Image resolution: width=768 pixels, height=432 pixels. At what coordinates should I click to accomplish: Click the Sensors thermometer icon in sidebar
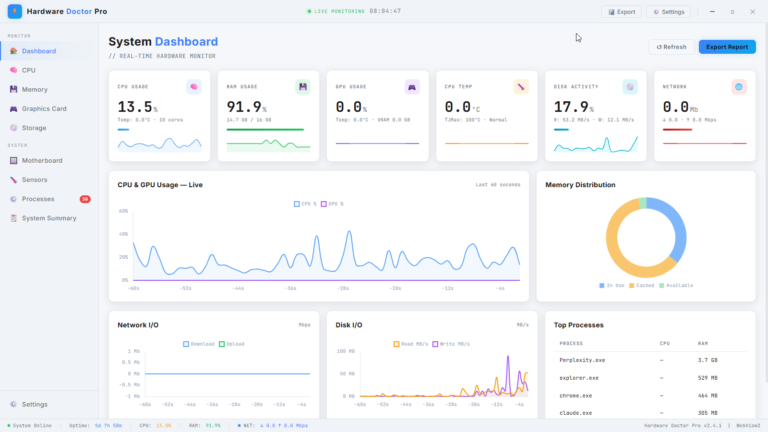click(13, 180)
